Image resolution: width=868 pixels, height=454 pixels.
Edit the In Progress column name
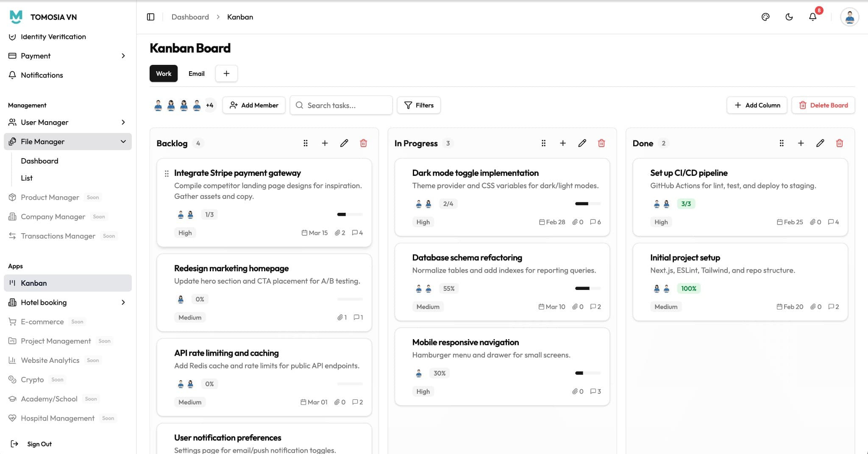pyautogui.click(x=582, y=143)
